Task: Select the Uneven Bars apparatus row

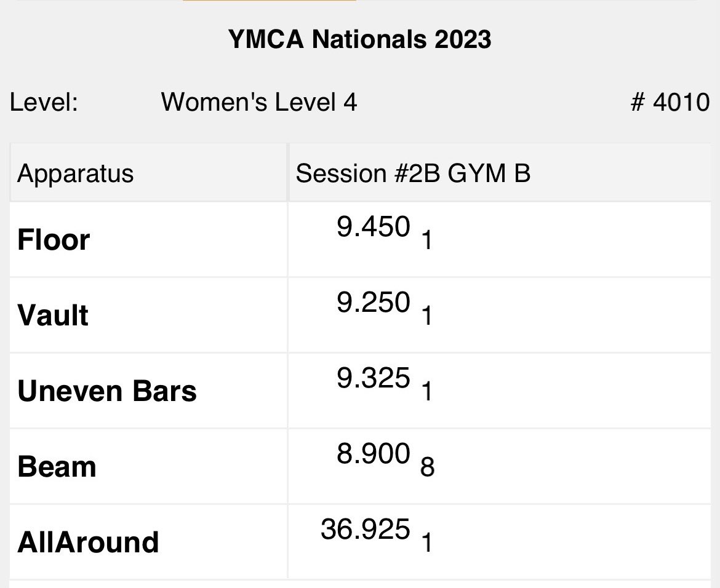Action: click(360, 391)
